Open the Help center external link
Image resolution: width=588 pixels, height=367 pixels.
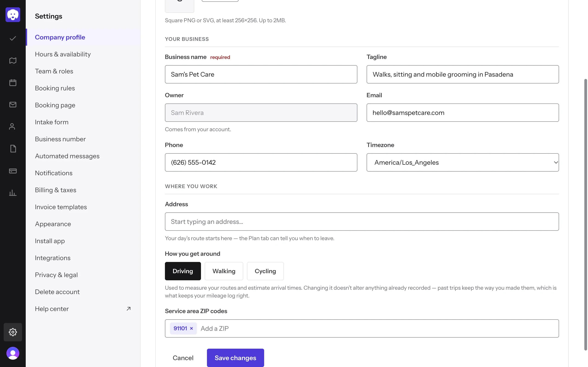[x=83, y=309]
